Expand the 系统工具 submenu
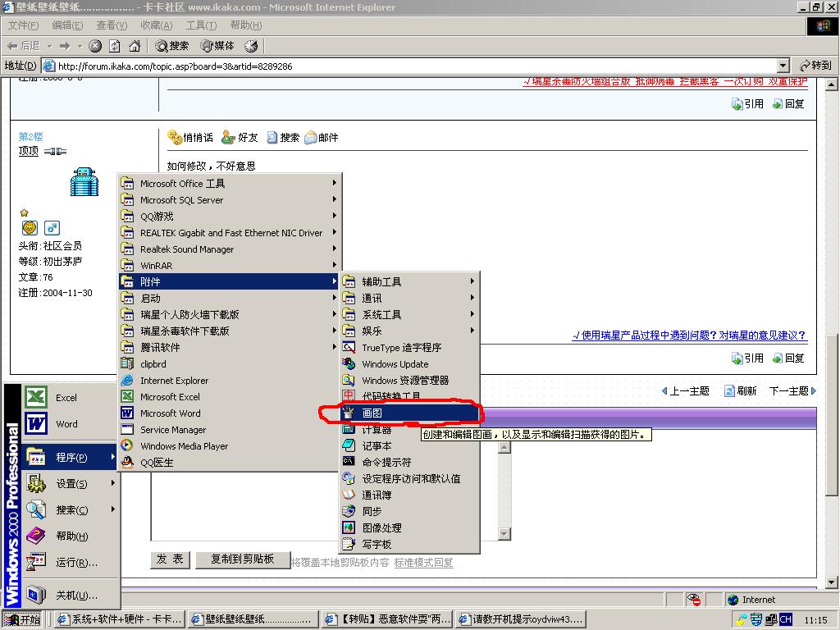 pyautogui.click(x=409, y=314)
